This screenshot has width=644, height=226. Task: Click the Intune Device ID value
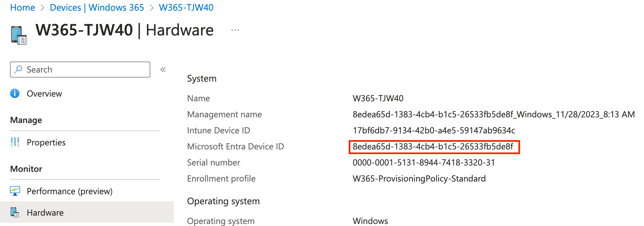(434, 130)
